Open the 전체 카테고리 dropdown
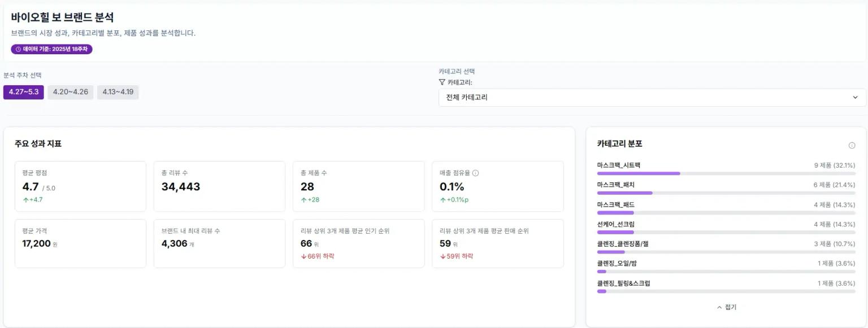 point(652,97)
